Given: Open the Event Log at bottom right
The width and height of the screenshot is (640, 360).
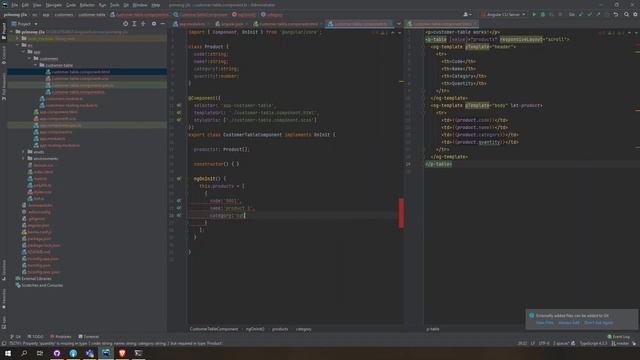Looking at the screenshot, I should pyautogui.click(x=619, y=337).
